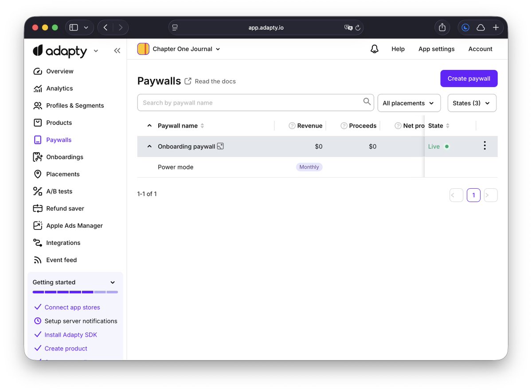The image size is (532, 392).
Task: Click the app.adapty.io address bar
Action: point(266,27)
